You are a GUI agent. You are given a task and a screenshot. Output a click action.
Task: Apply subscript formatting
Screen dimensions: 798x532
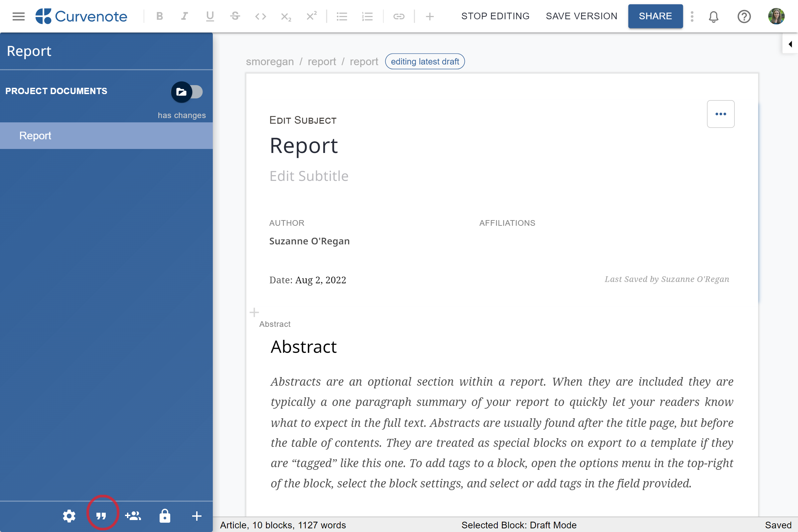click(286, 16)
